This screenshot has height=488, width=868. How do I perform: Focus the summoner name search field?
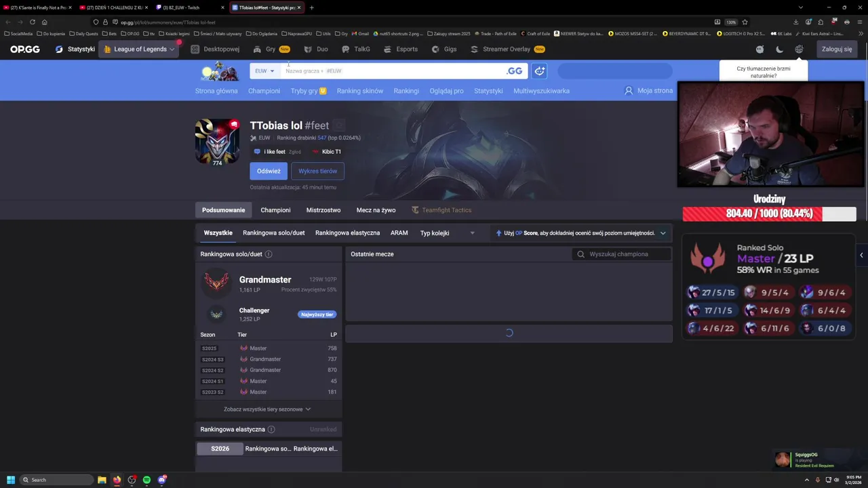pos(393,70)
